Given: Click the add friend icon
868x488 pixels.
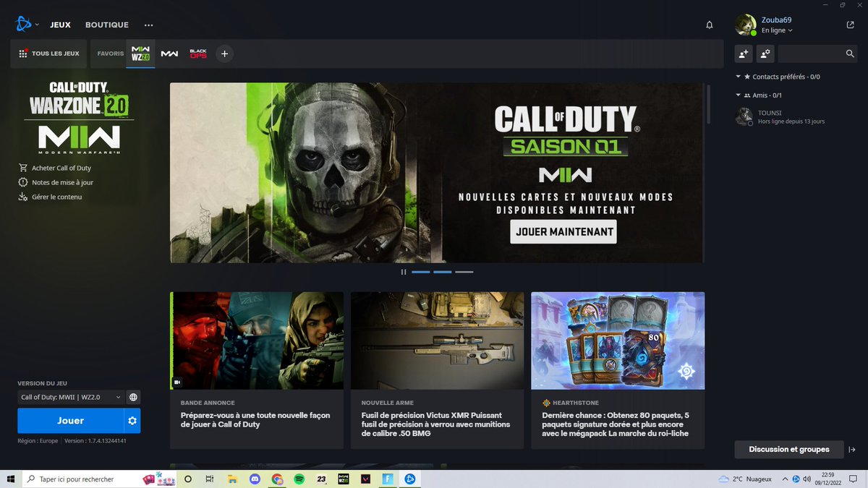Looking at the screenshot, I should click(x=744, y=53).
